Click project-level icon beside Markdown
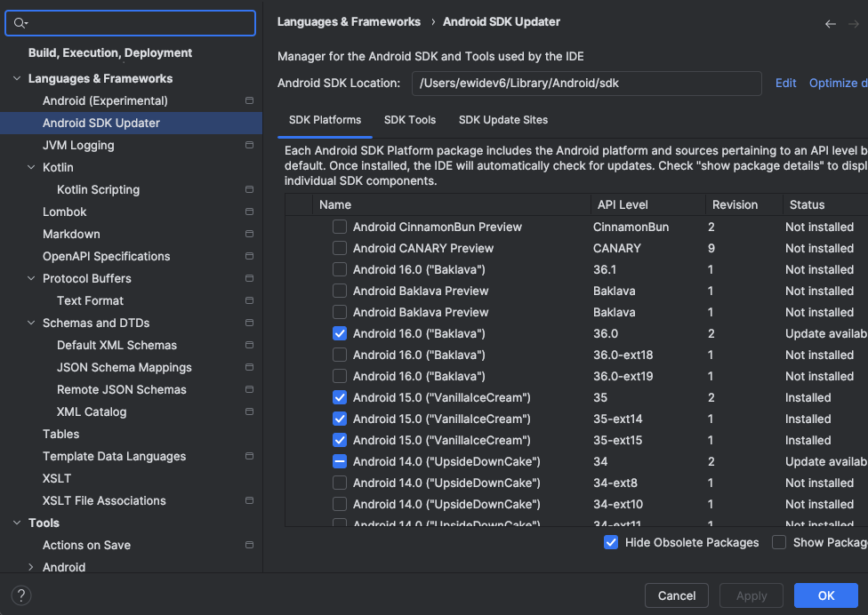Viewport: 868px width, 615px height. pyautogui.click(x=249, y=234)
